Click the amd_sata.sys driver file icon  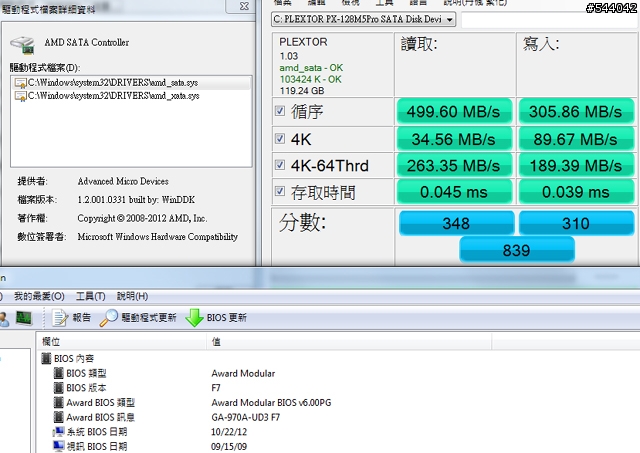(x=20, y=83)
